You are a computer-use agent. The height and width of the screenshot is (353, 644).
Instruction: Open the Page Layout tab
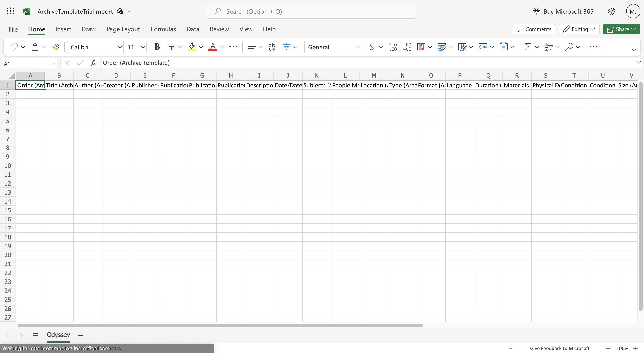[123, 29]
